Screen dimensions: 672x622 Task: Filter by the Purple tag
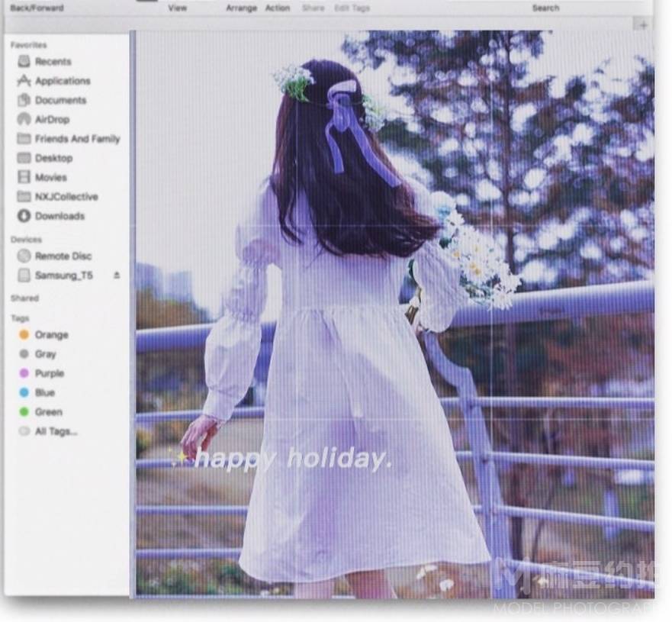49,373
